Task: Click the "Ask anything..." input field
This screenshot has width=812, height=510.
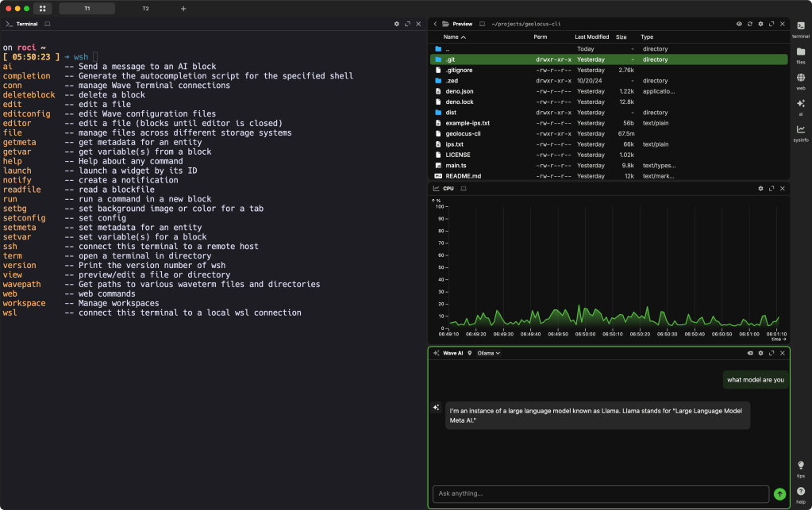Action: 600,494
